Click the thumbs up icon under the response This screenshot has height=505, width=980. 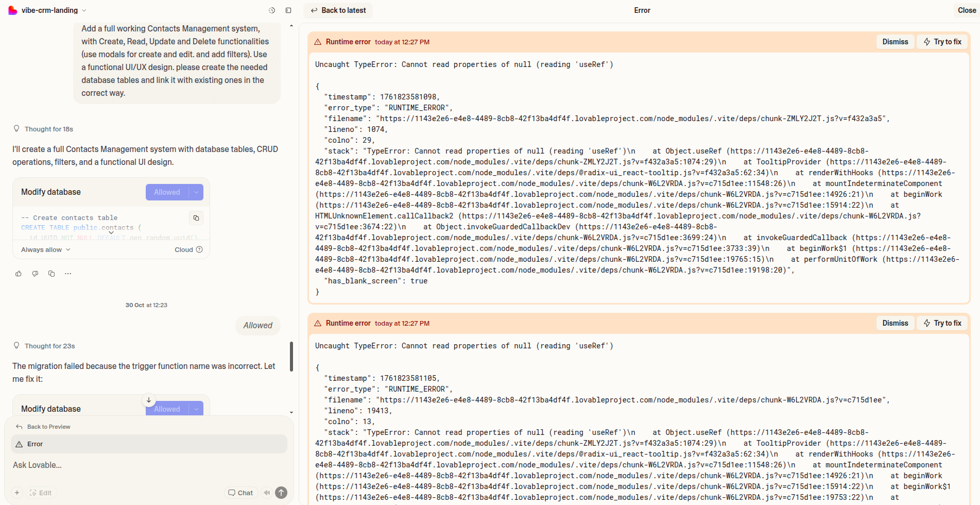point(19,274)
